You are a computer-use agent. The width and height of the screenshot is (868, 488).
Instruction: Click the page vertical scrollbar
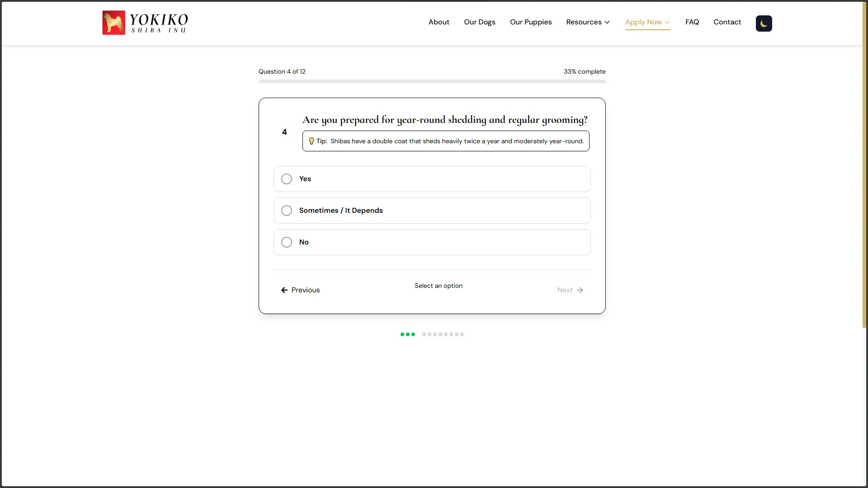[x=864, y=164]
